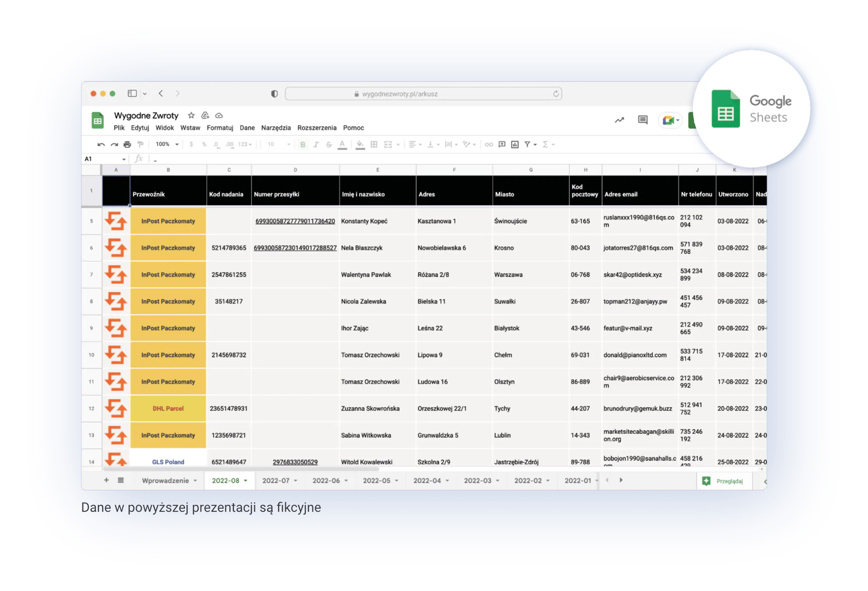
Task: Open the Edytuj menu
Action: coord(140,128)
